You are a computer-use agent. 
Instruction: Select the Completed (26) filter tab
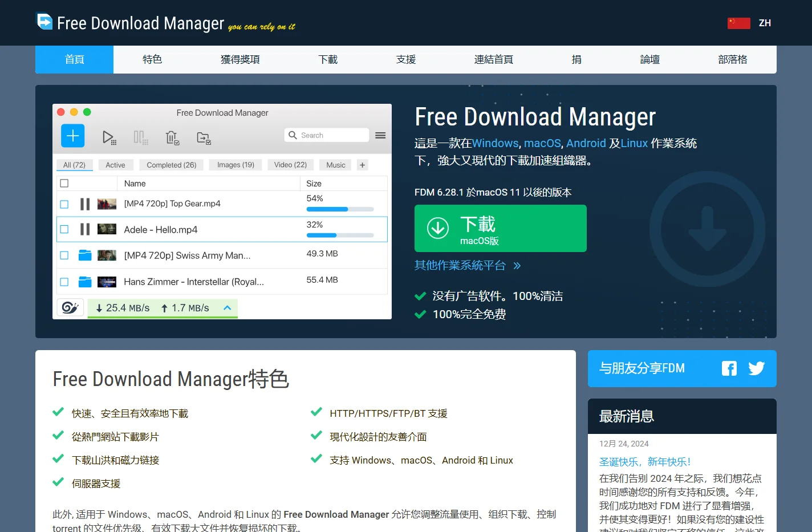172,165
